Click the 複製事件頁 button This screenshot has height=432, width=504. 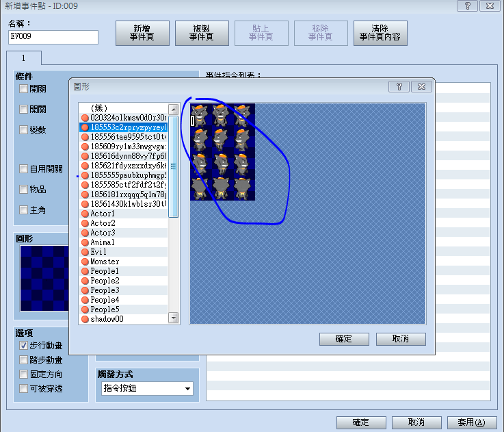click(x=202, y=33)
